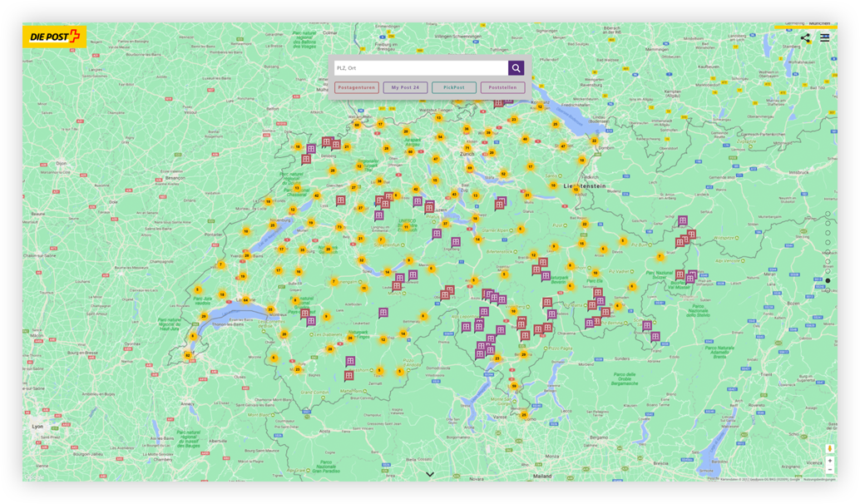Open cluster 73 near Bern
The width and height of the screenshot is (860, 504).
(339, 227)
